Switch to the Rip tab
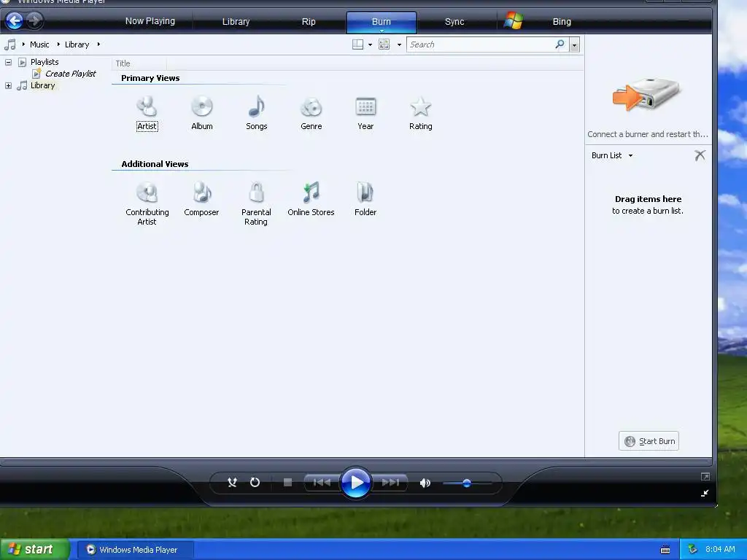The image size is (747, 560). (x=309, y=21)
